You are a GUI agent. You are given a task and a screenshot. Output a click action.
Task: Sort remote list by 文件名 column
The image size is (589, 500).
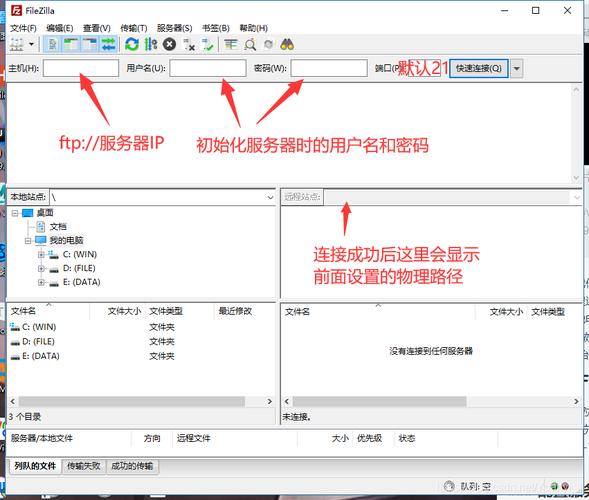point(378,312)
